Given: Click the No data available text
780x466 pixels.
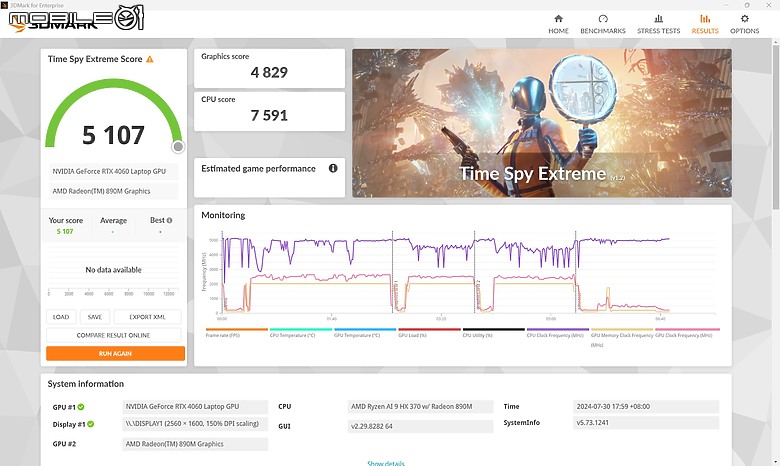Looking at the screenshot, I should click(x=113, y=270).
